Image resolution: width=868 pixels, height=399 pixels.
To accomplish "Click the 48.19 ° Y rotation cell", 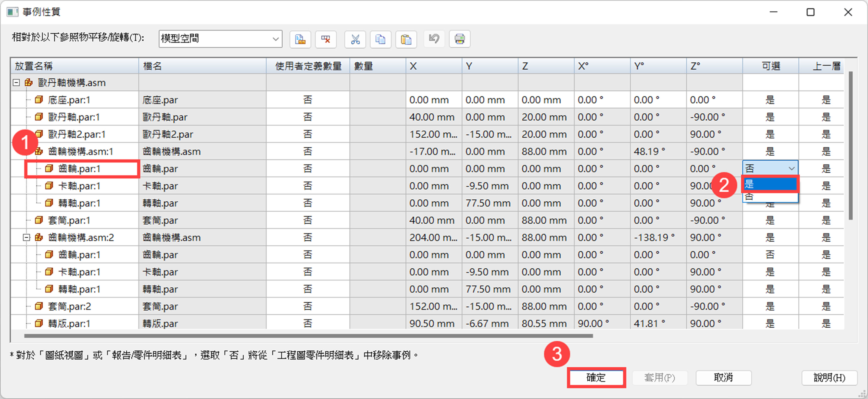I will click(658, 151).
